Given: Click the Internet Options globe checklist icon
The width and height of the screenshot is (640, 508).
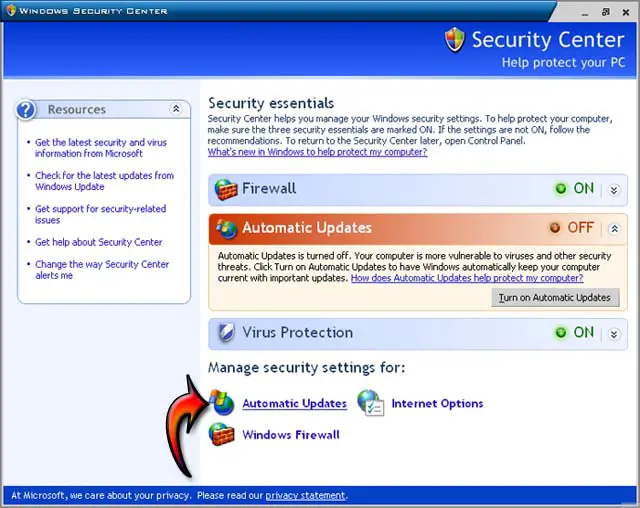Looking at the screenshot, I should point(371,403).
